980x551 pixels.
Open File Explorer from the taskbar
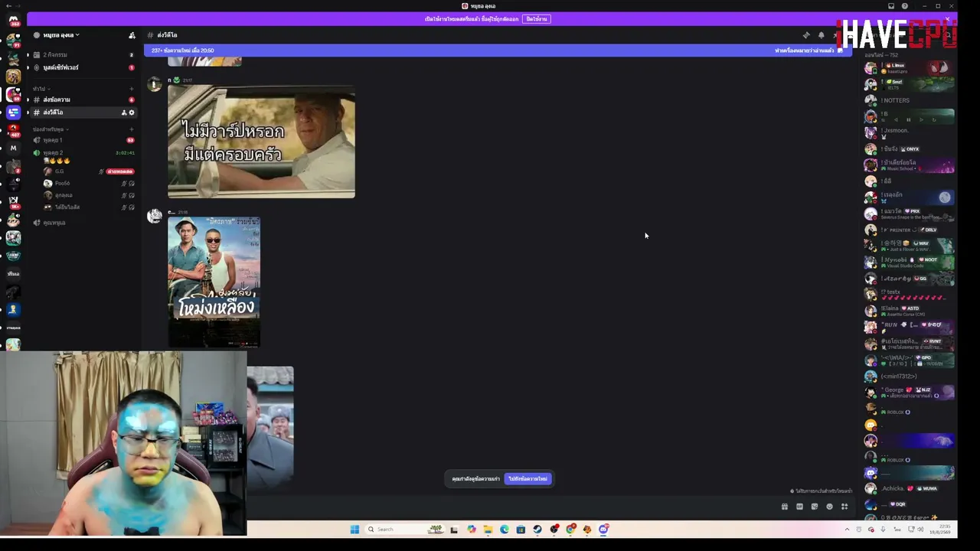[x=488, y=530]
